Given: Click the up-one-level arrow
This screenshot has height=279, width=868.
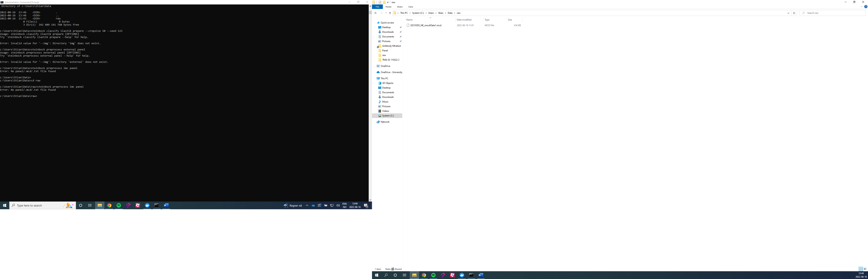Looking at the screenshot, I should [390, 13].
